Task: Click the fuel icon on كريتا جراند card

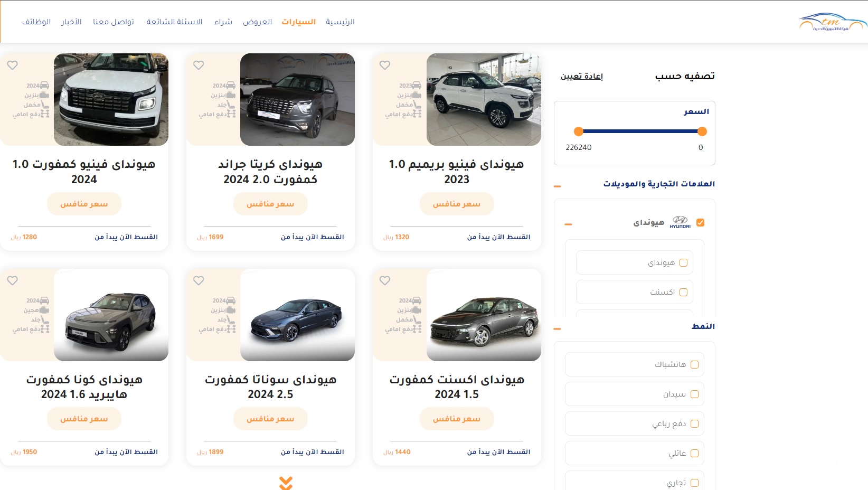Action: click(231, 95)
